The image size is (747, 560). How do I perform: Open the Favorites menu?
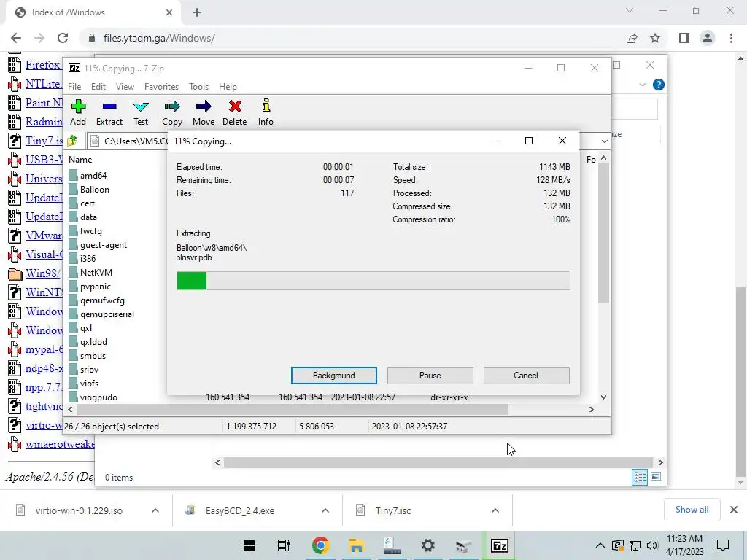click(161, 87)
